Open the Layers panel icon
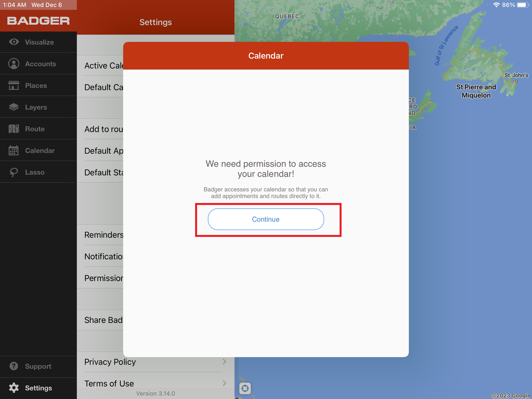The image size is (532, 399). click(14, 107)
